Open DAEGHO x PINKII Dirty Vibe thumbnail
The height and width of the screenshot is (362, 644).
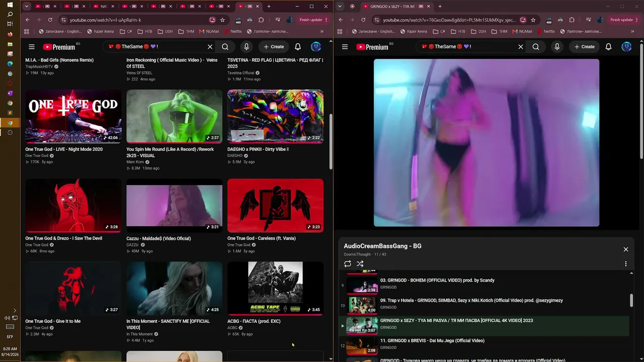pos(275,117)
